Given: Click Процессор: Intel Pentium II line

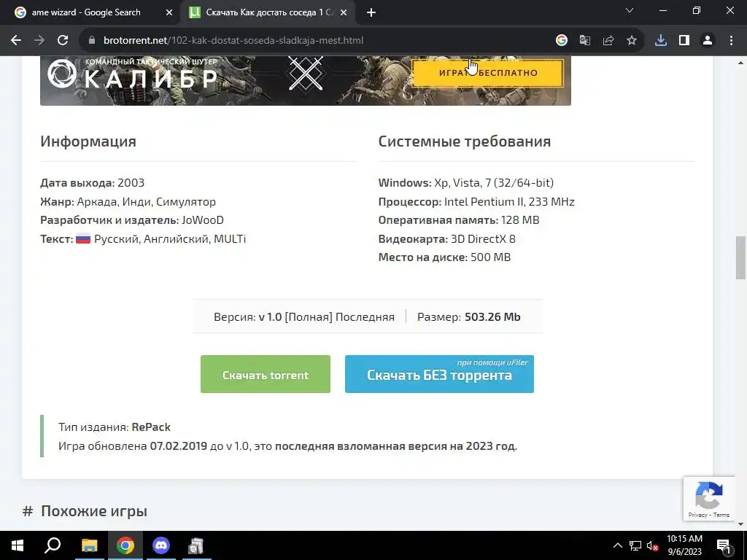Looking at the screenshot, I should (x=476, y=202).
